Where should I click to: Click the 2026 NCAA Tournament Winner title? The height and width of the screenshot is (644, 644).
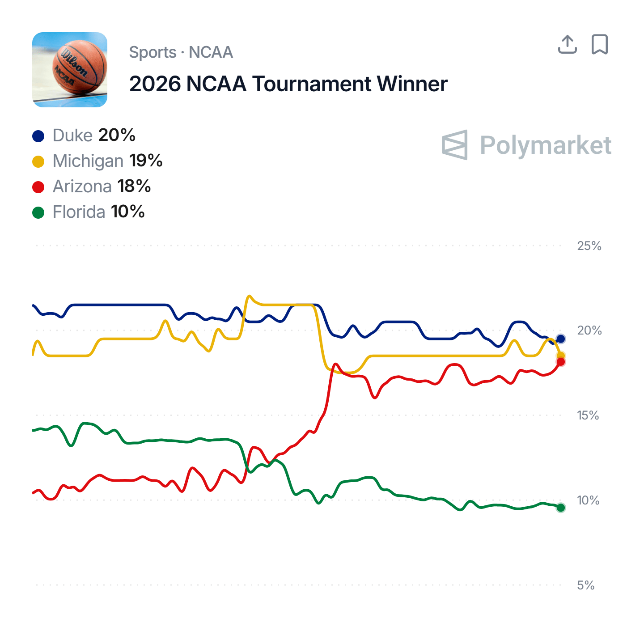coord(288,84)
